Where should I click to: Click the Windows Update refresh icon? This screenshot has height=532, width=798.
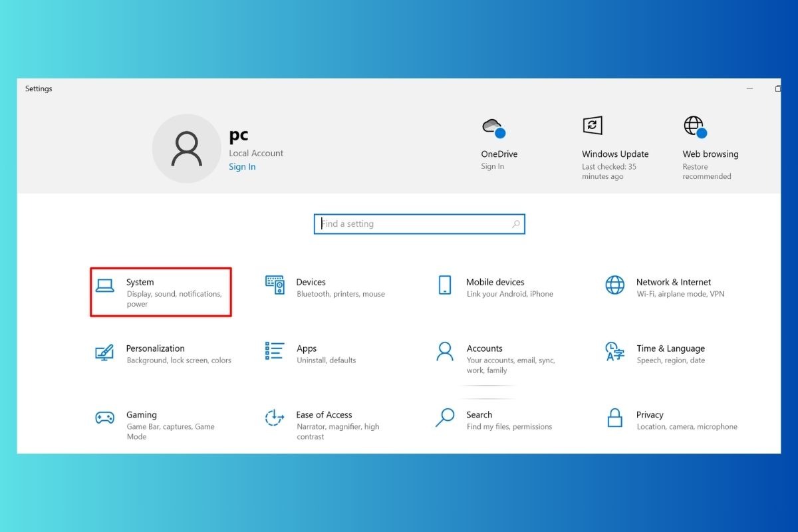[x=593, y=125]
